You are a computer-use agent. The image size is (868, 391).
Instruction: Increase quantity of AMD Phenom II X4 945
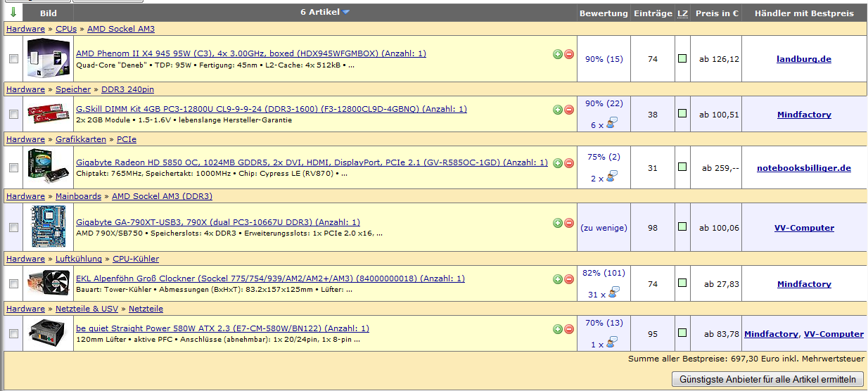[x=558, y=53]
